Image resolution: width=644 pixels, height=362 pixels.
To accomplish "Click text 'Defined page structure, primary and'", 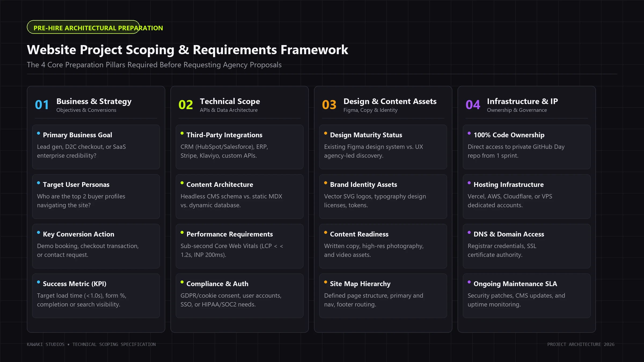I will coord(374,296).
